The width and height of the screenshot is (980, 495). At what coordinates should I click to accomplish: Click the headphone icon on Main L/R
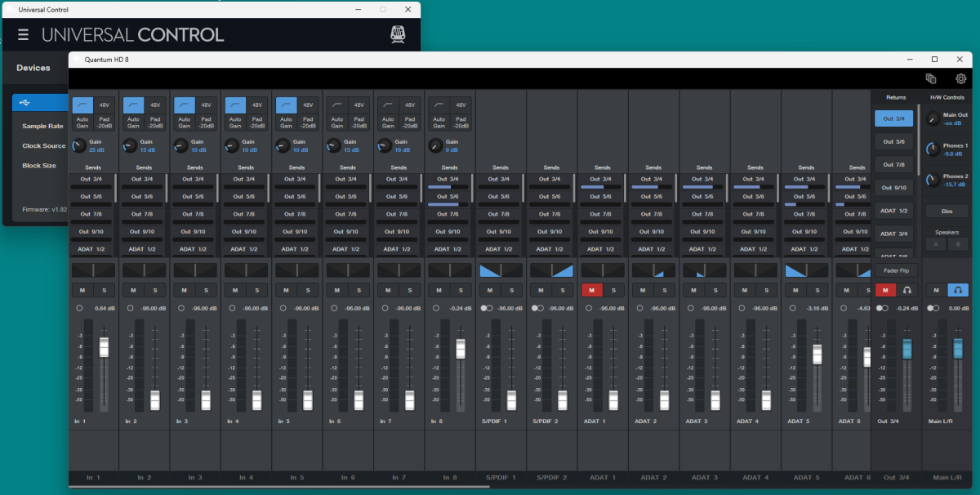pos(958,290)
